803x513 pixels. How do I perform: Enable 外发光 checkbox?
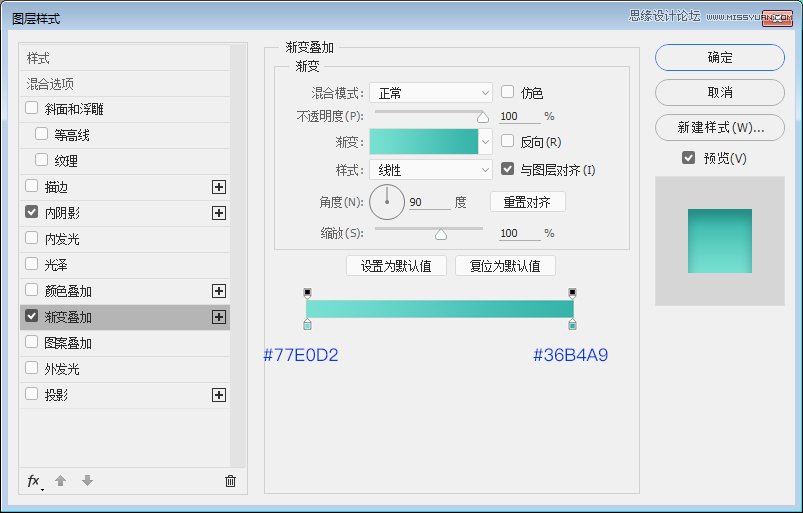pyautogui.click(x=31, y=368)
